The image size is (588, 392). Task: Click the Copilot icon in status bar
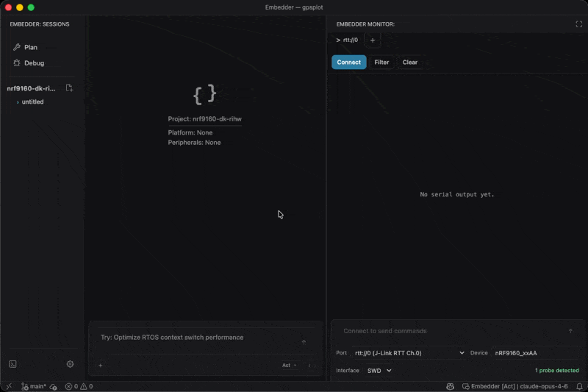click(451, 386)
